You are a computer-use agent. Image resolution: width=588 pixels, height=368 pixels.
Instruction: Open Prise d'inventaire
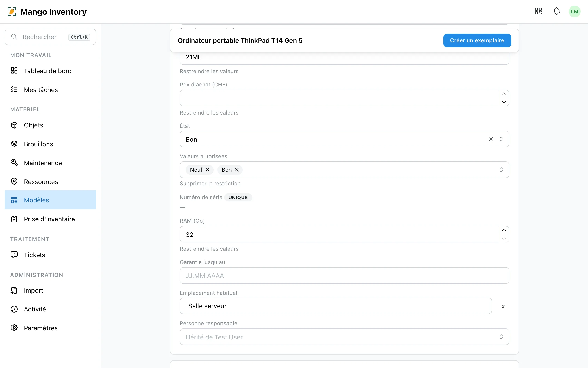pos(50,219)
